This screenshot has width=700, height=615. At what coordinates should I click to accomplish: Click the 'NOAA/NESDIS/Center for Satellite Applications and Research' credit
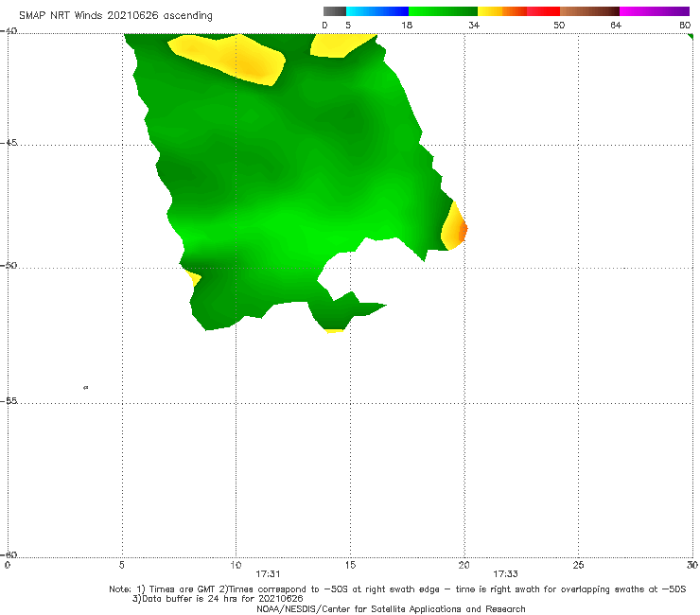[x=391, y=608]
